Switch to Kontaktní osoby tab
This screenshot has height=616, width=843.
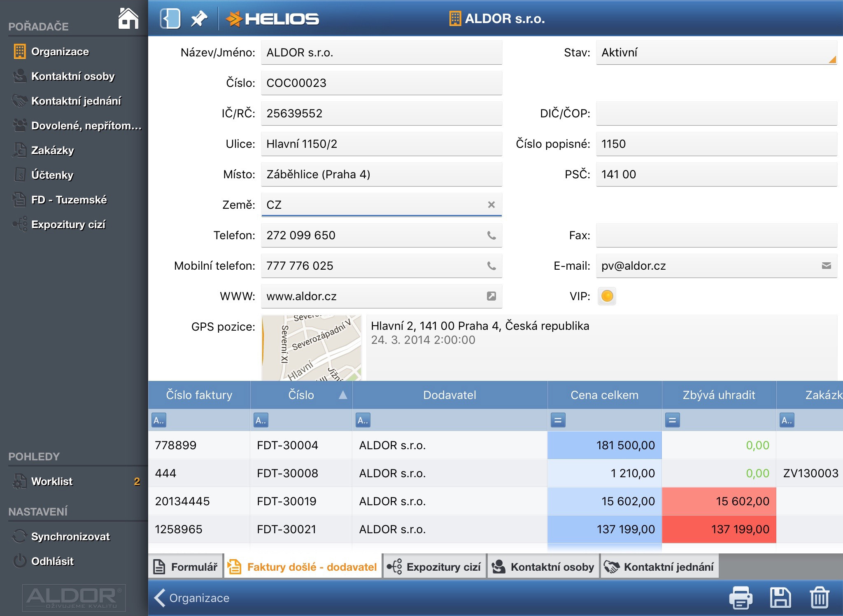[x=543, y=567]
